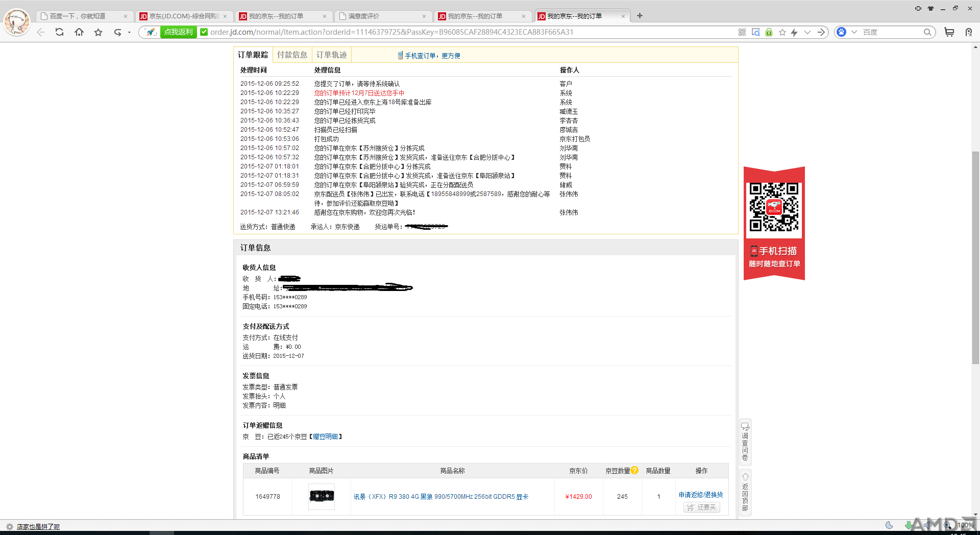This screenshot has width=980, height=535.
Task: Select the 付款信息 tab
Action: coord(292,55)
